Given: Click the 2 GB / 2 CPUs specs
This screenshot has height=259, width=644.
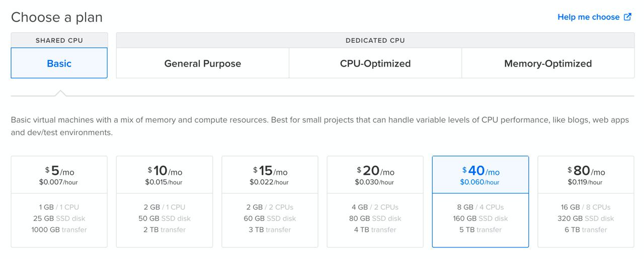Looking at the screenshot, I should tap(270, 207).
